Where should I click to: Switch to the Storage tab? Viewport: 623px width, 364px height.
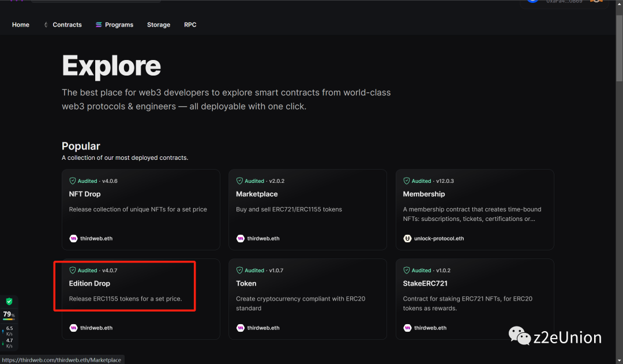[x=158, y=24]
